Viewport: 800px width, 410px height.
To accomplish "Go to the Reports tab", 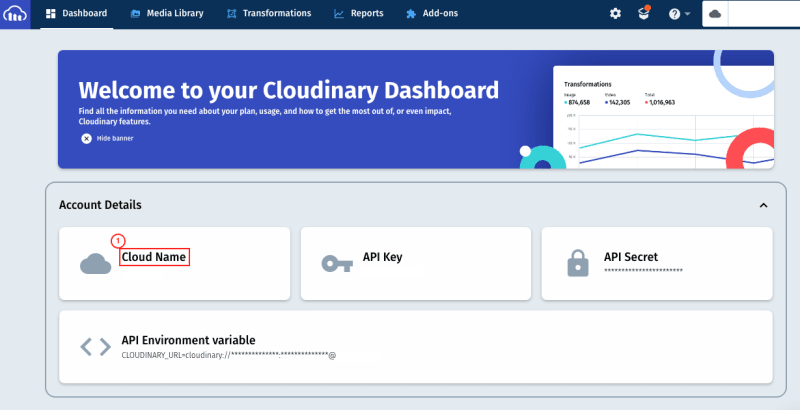I will [x=359, y=14].
